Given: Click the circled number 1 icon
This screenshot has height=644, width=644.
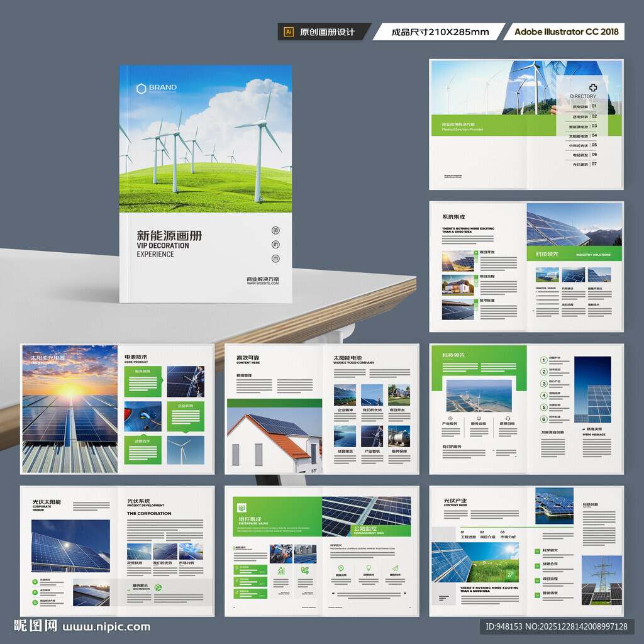Looking at the screenshot, I should point(543,360).
